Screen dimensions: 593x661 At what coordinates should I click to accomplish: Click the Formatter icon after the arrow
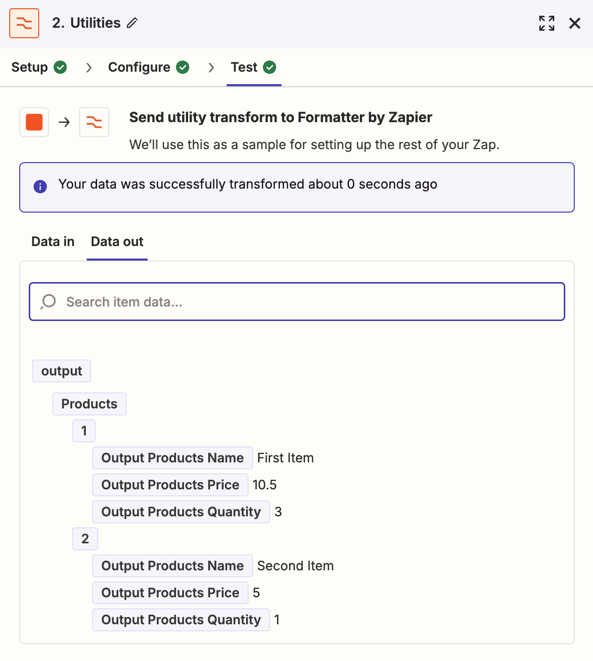pos(94,122)
